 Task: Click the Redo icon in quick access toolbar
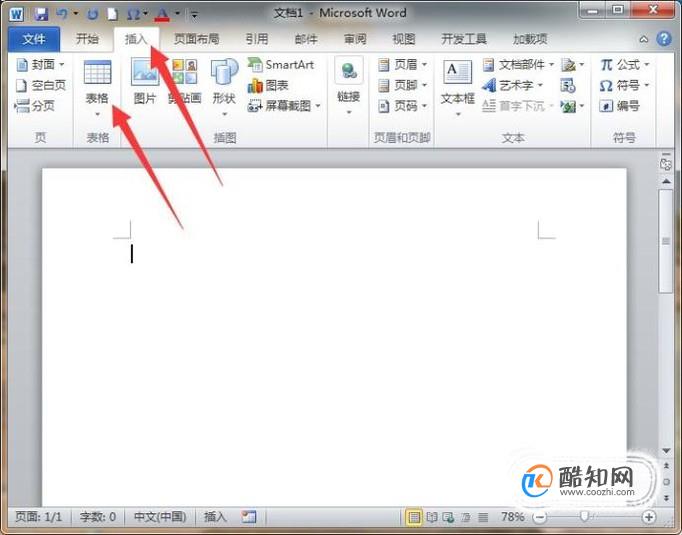92,14
